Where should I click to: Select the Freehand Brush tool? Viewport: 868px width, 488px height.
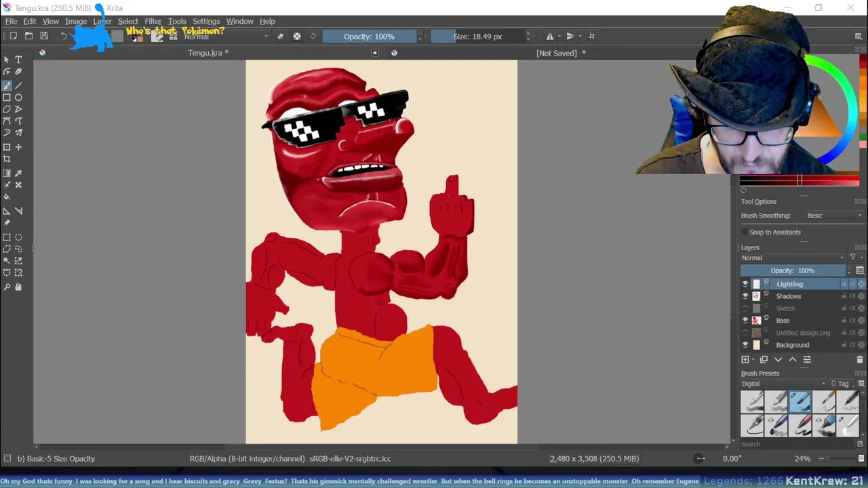[7, 85]
